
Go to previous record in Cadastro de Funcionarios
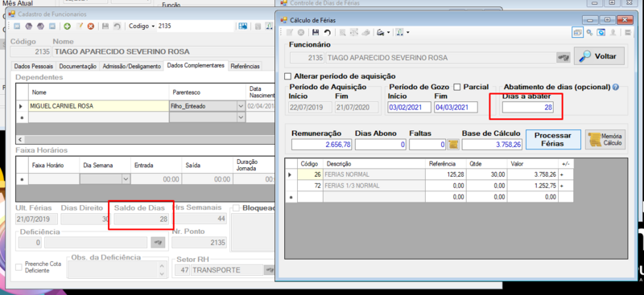click(29, 26)
